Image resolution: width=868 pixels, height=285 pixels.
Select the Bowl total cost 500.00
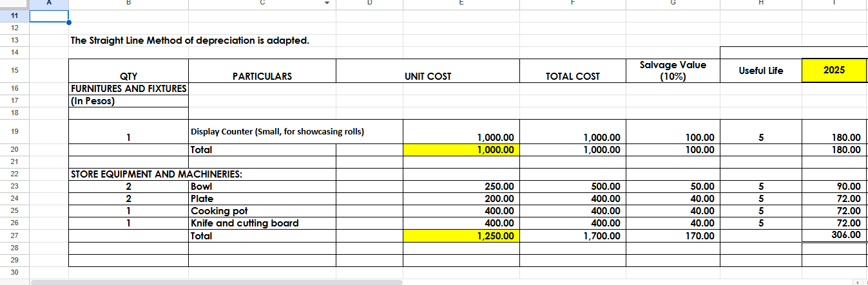point(572,187)
